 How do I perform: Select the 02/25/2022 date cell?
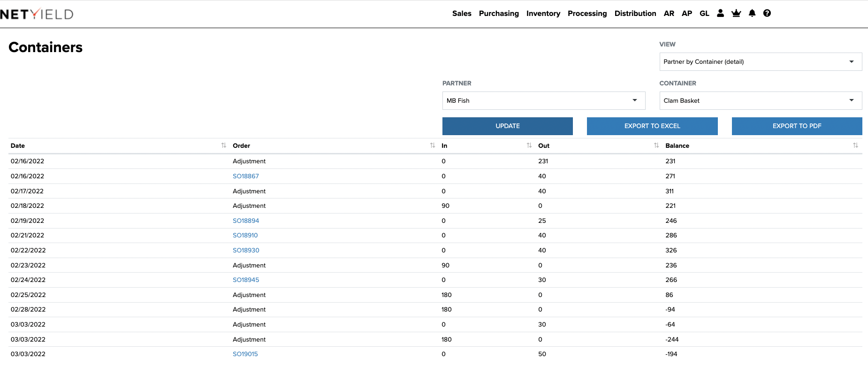(x=28, y=295)
